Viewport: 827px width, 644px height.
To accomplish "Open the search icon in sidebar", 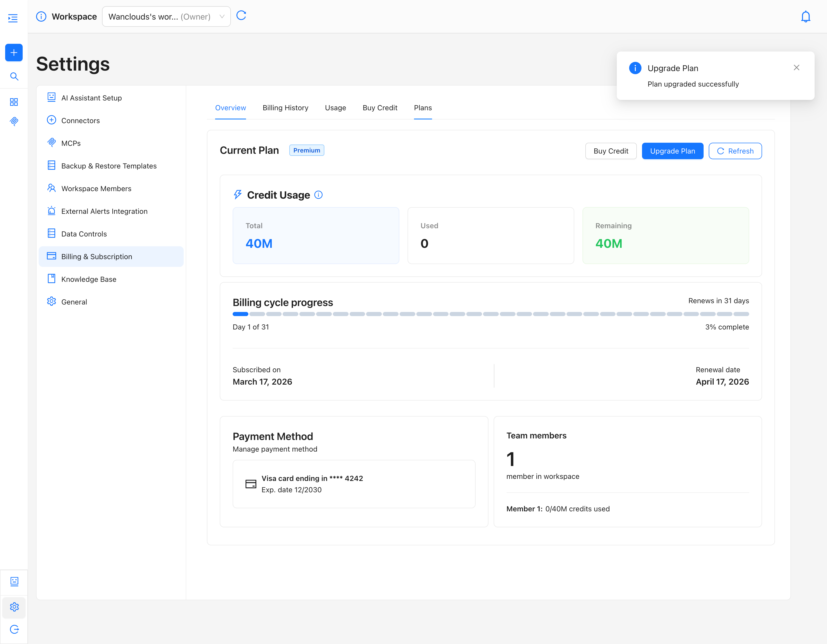I will [14, 77].
